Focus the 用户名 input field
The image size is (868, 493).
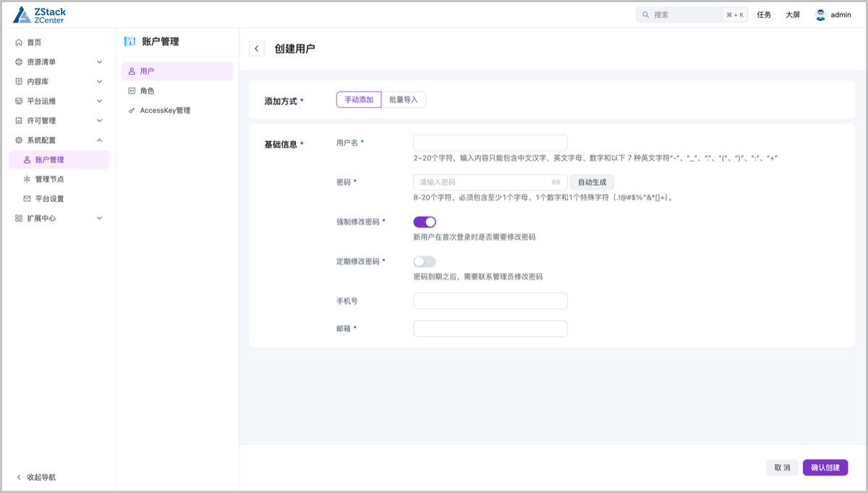click(490, 143)
